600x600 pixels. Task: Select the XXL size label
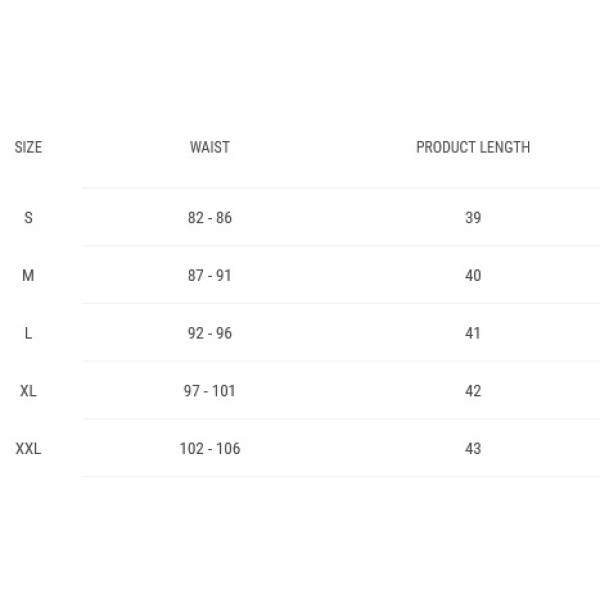click(28, 449)
